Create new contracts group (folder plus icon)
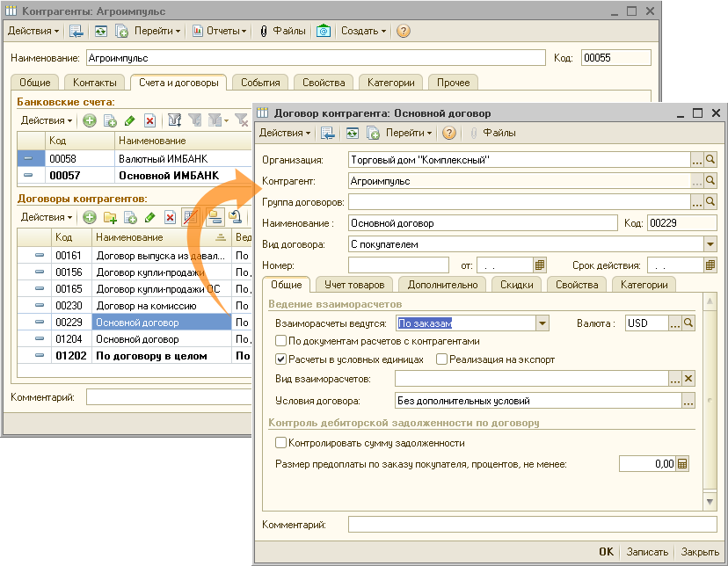 [110, 217]
